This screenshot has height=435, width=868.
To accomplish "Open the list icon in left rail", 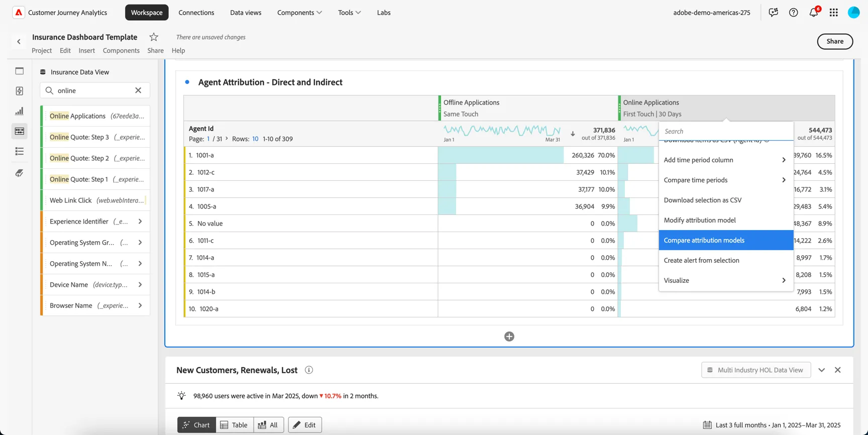I will tap(20, 151).
